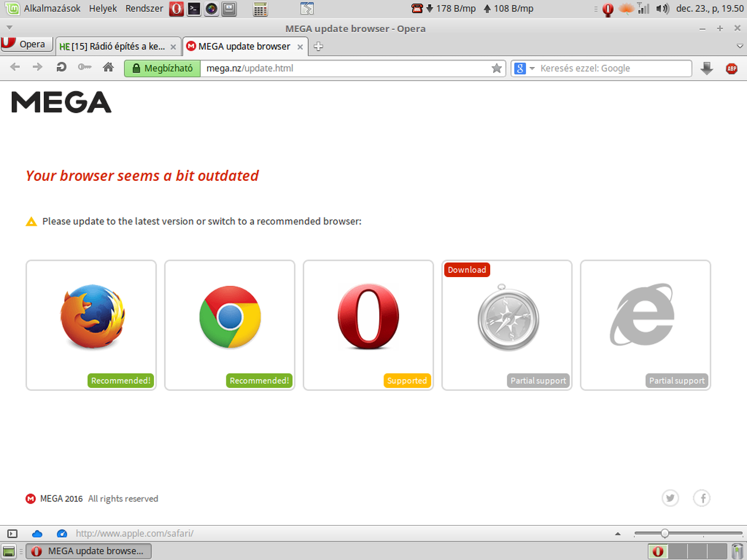Click the Firefox browser logo

pos(92,317)
